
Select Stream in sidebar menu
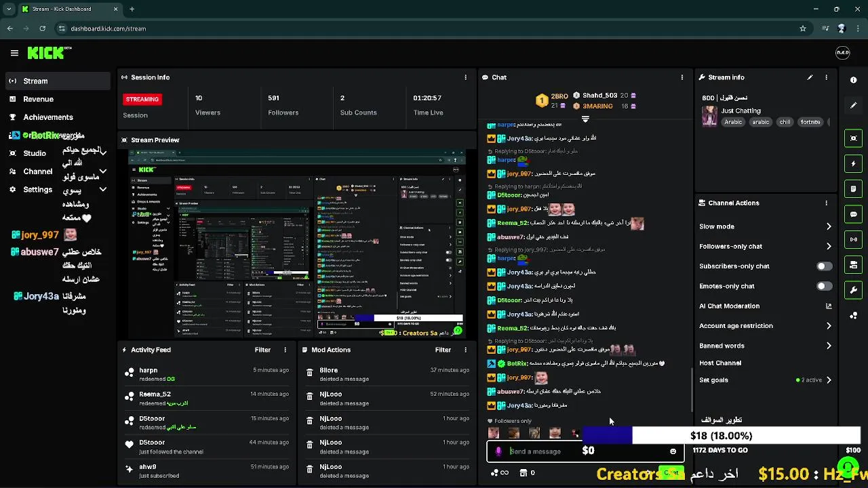(x=58, y=81)
